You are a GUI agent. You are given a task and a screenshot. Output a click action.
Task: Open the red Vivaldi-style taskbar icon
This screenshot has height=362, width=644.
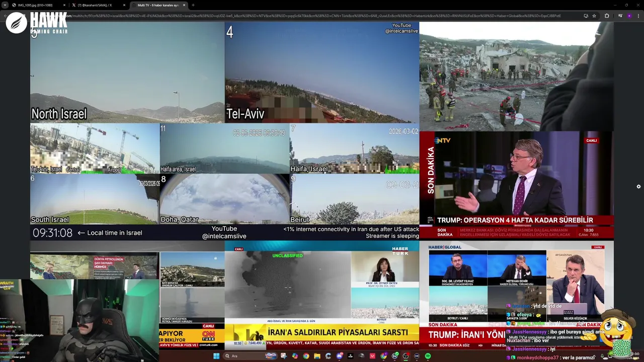372,356
